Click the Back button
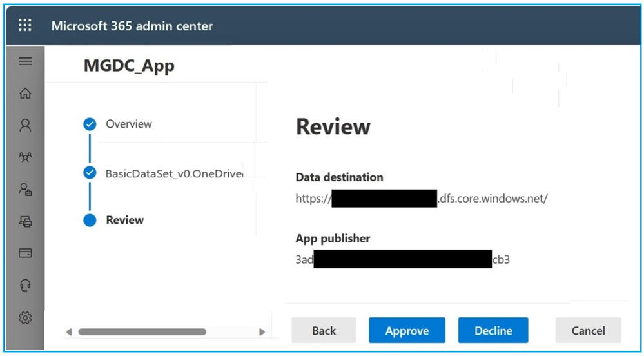Image resolution: width=644 pixels, height=356 pixels. [324, 330]
